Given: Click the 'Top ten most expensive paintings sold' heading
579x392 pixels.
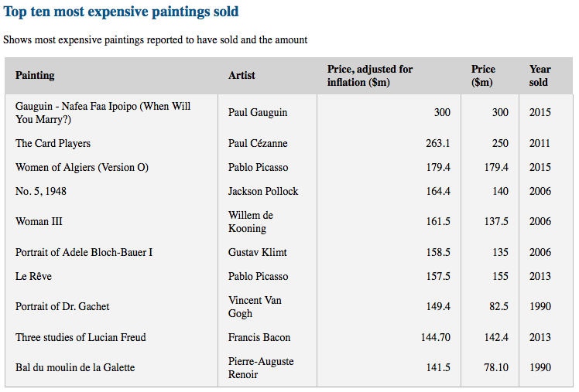Looking at the screenshot, I should pyautogui.click(x=121, y=12).
